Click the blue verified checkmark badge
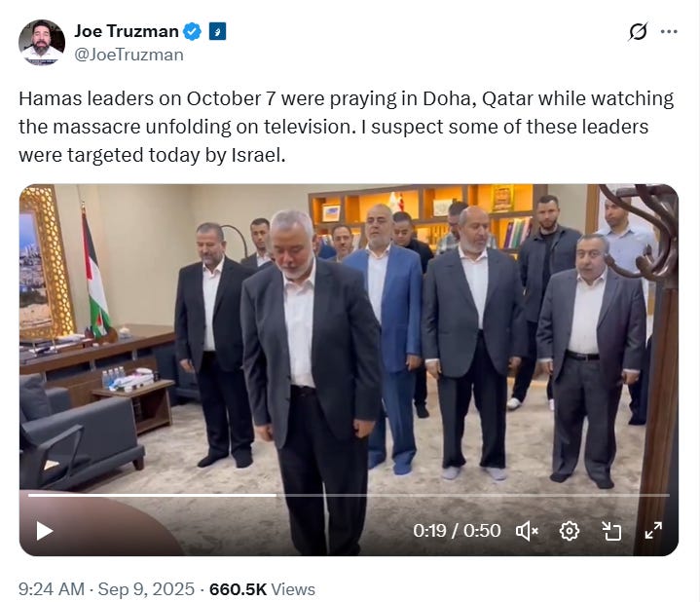This screenshot has height=602, width=700. point(193,31)
